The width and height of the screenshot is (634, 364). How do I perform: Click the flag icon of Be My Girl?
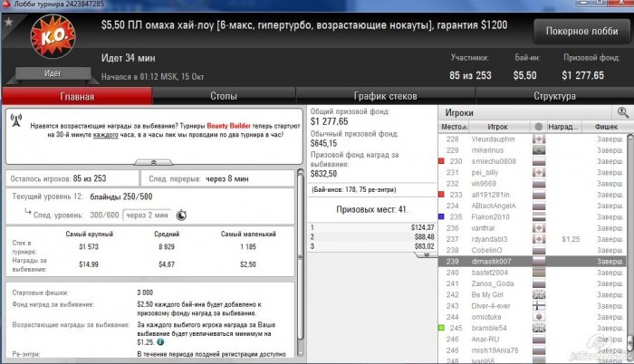point(539,295)
